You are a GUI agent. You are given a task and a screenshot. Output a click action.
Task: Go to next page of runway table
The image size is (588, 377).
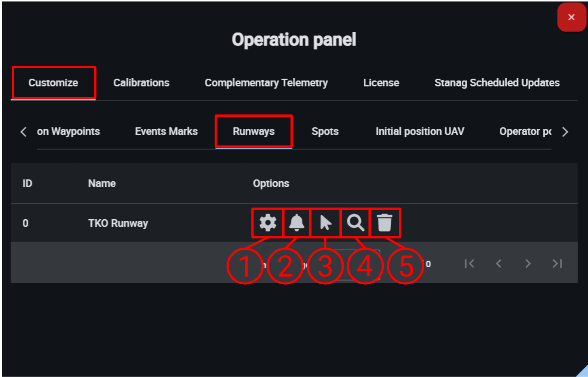[x=528, y=264]
